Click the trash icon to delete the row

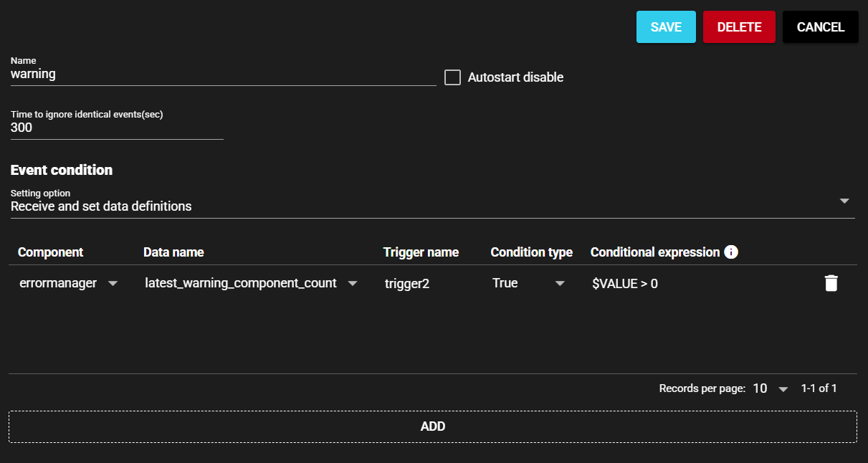(x=831, y=283)
